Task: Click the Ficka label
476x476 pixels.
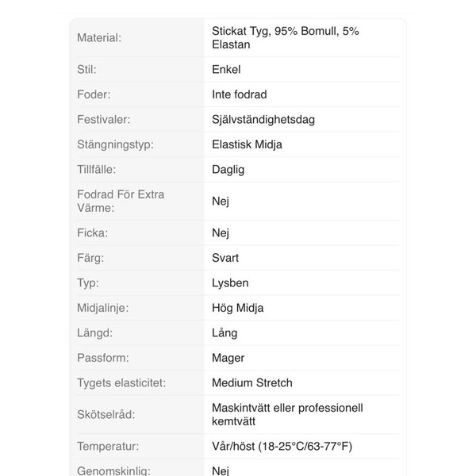Action: pyautogui.click(x=92, y=232)
